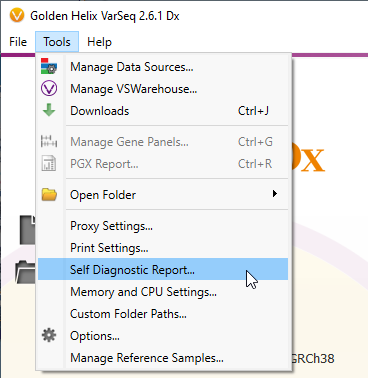
Task: Click the VarSeq logo in title bar
Action: [x=17, y=15]
